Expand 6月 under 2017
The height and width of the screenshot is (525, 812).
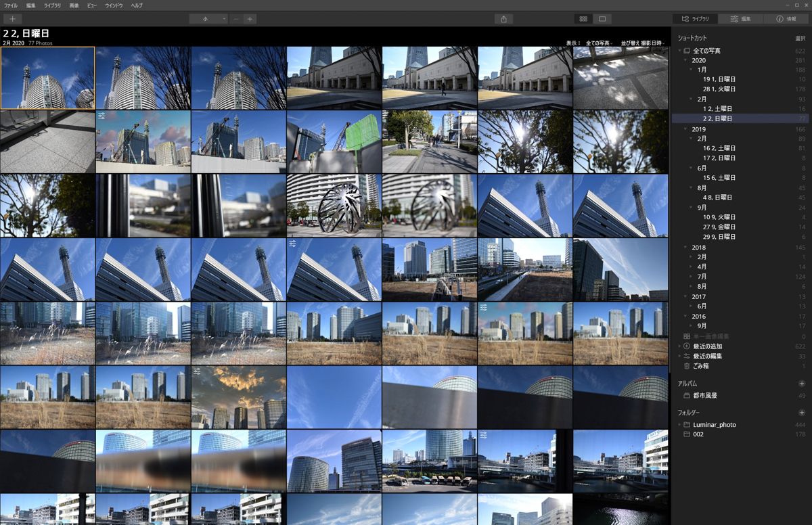pos(691,306)
